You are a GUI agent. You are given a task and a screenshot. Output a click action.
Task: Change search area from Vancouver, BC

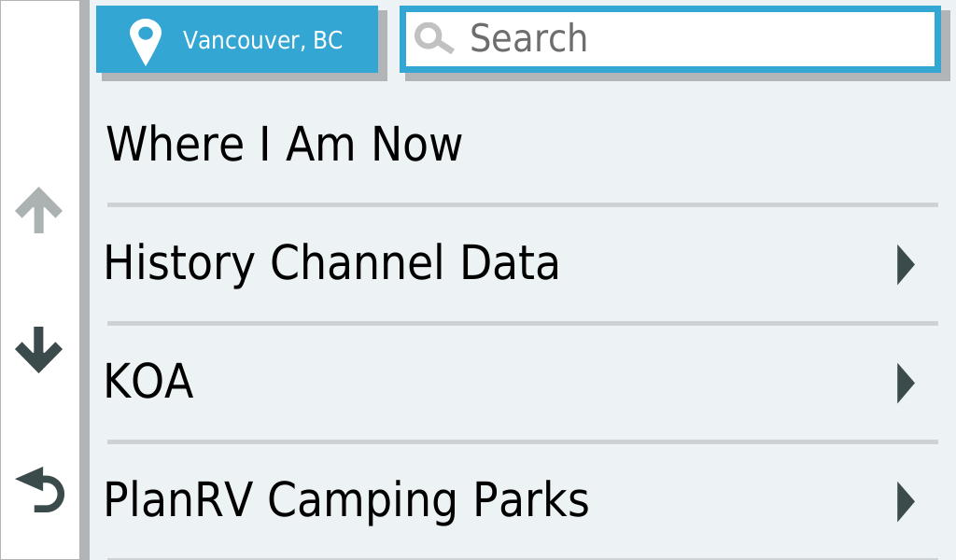[237, 39]
